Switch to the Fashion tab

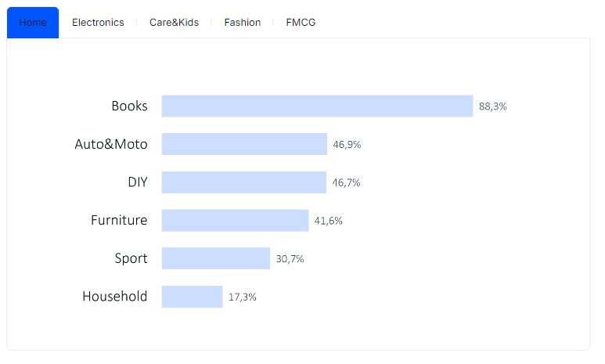tap(243, 23)
